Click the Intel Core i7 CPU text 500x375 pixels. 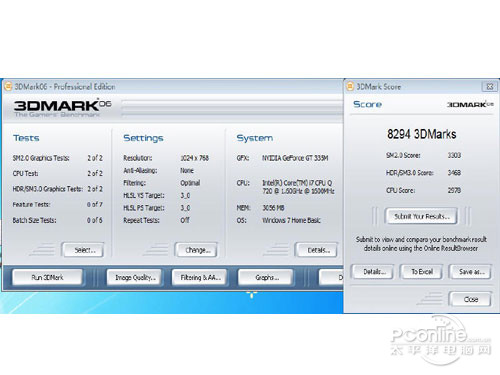298,187
